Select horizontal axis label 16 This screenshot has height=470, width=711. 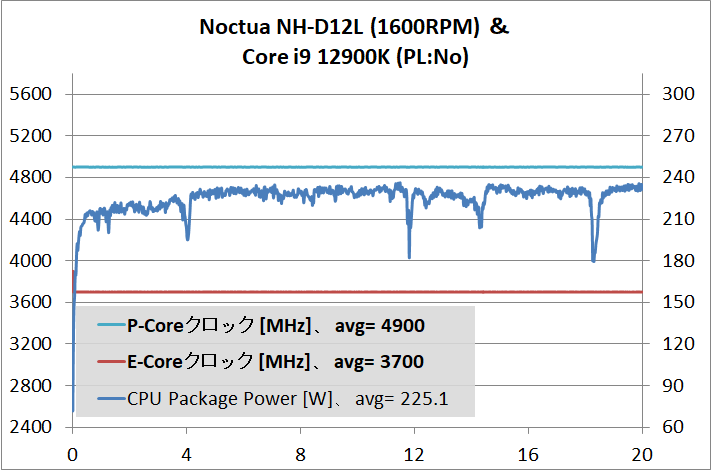528,455
